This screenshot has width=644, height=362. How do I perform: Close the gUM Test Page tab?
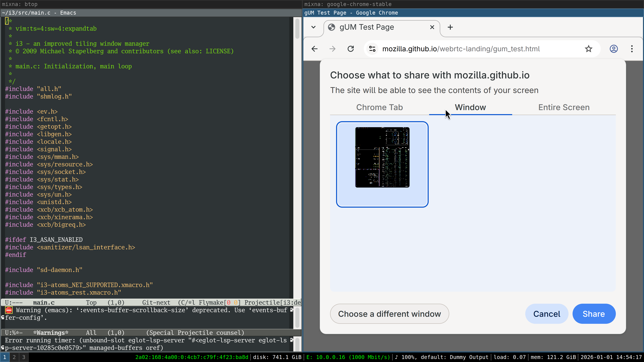point(432,27)
